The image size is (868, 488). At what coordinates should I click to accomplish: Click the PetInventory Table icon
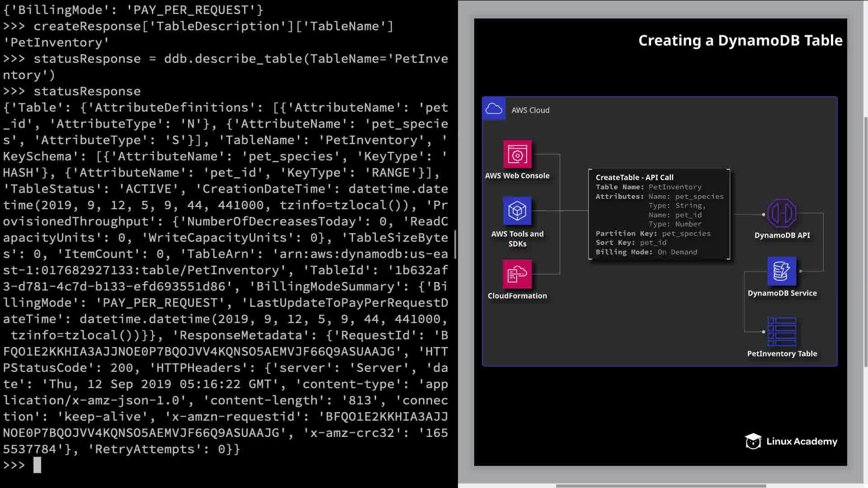pyautogui.click(x=782, y=332)
